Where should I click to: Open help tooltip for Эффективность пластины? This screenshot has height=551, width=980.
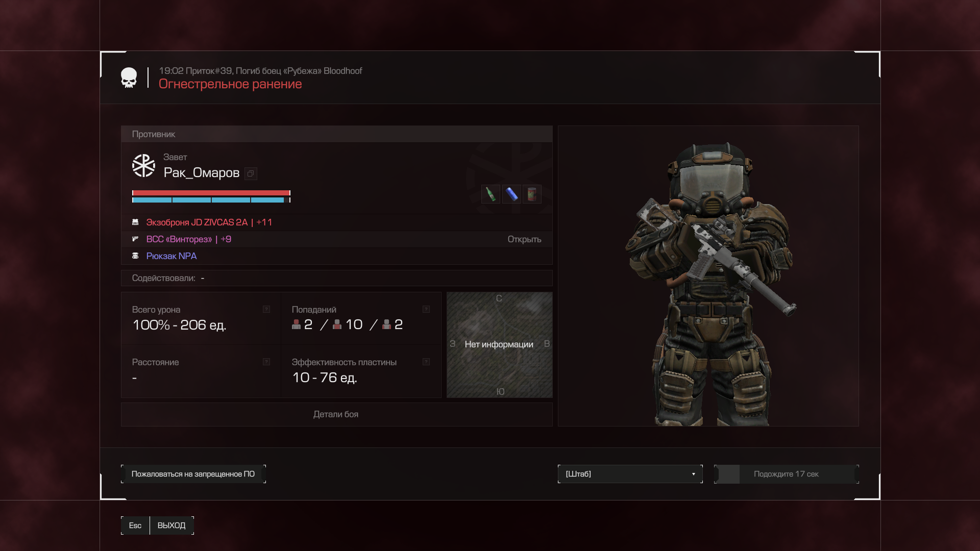(x=426, y=362)
